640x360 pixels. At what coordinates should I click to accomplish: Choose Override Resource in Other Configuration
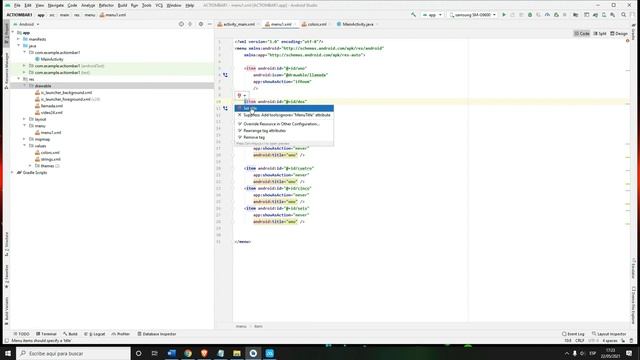(284, 124)
